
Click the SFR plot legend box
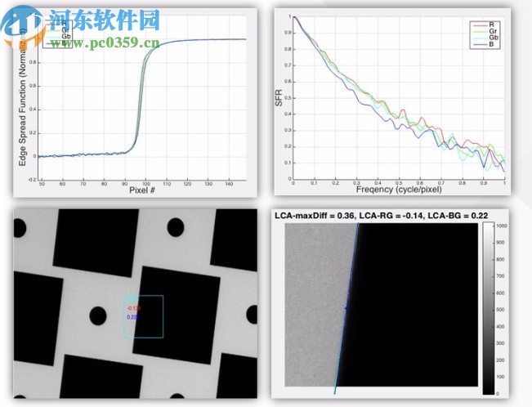click(x=485, y=35)
